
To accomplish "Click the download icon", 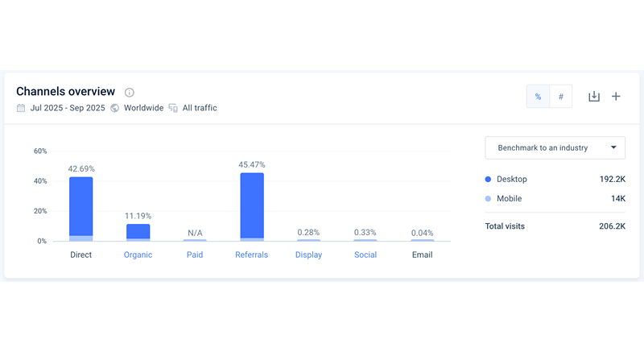I will (x=594, y=97).
